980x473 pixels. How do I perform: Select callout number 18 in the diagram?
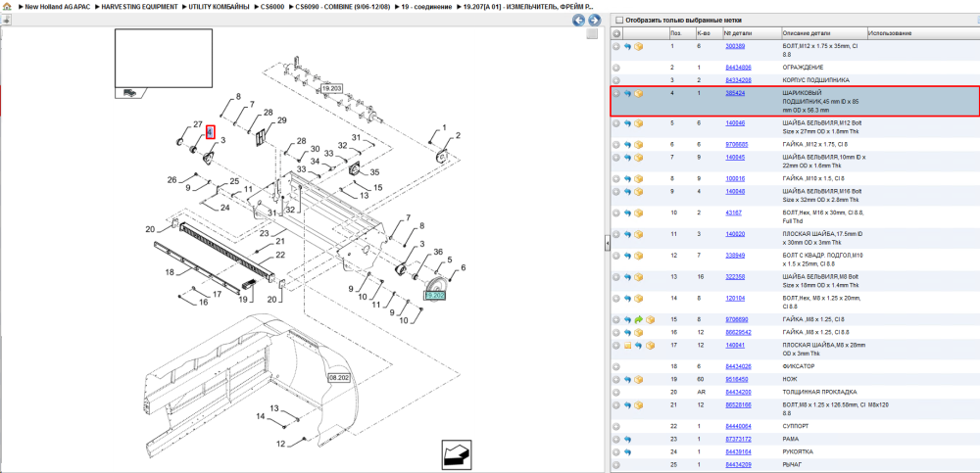(x=170, y=272)
